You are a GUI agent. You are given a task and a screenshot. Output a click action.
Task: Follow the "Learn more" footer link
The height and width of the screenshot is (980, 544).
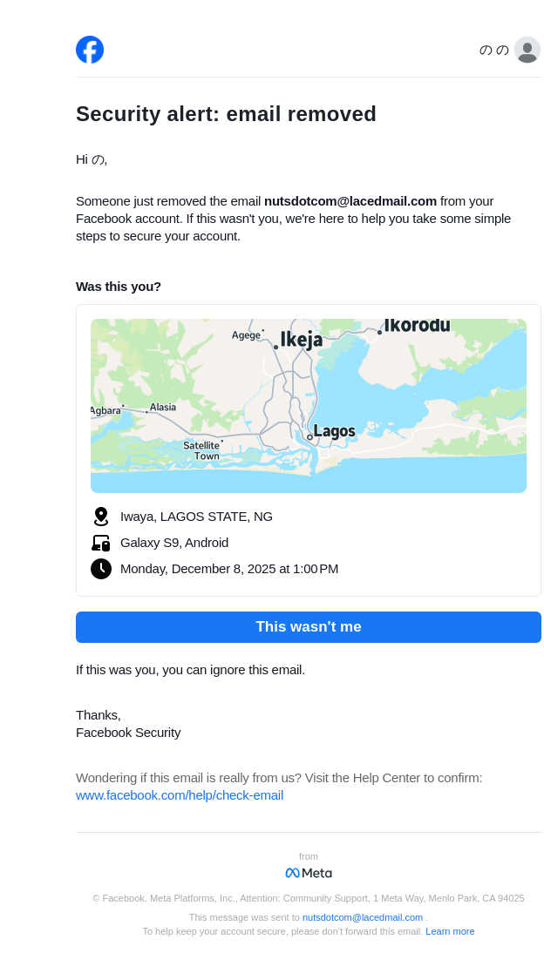[450, 931]
